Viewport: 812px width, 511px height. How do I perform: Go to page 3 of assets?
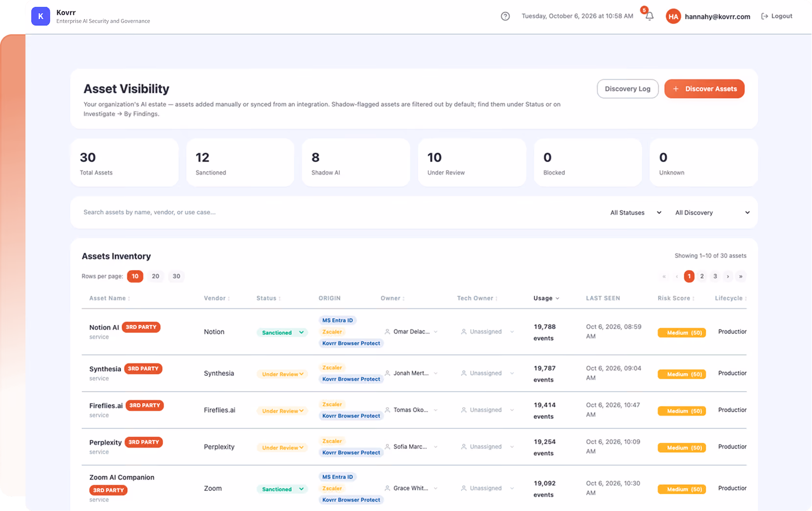(x=715, y=276)
